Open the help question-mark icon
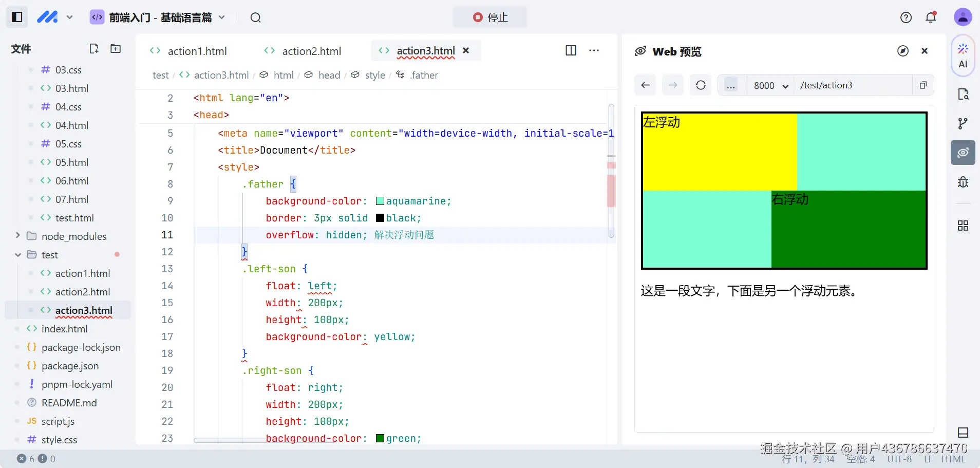980x468 pixels. click(x=906, y=17)
